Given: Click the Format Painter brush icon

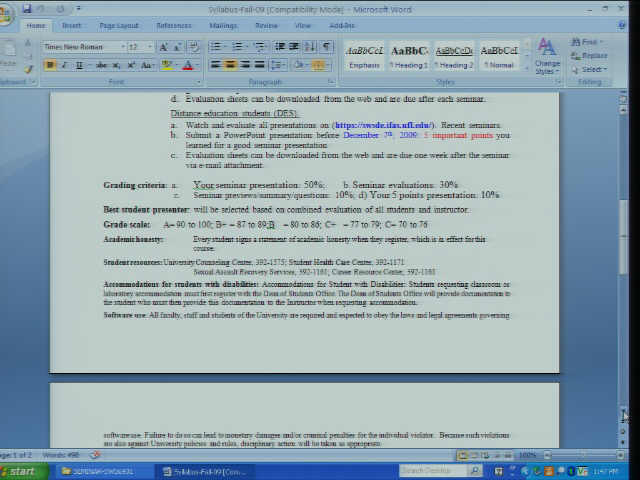Looking at the screenshot, I should click(x=29, y=69).
